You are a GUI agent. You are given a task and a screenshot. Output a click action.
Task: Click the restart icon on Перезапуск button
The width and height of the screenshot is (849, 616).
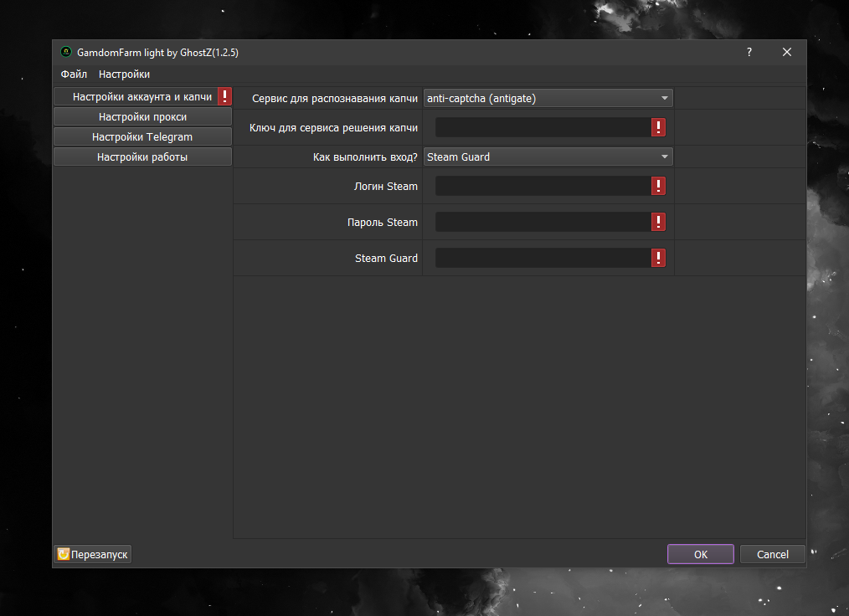tap(64, 554)
